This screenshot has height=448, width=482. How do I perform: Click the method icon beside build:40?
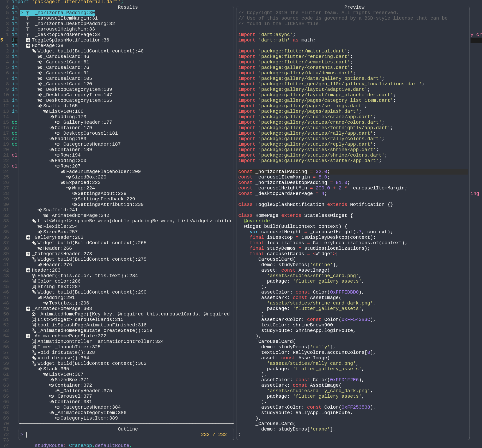pos(34,51)
